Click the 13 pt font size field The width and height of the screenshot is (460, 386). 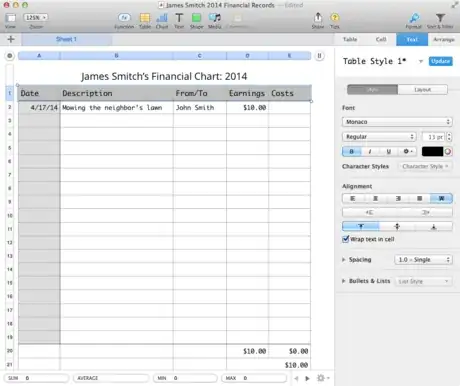(433, 137)
